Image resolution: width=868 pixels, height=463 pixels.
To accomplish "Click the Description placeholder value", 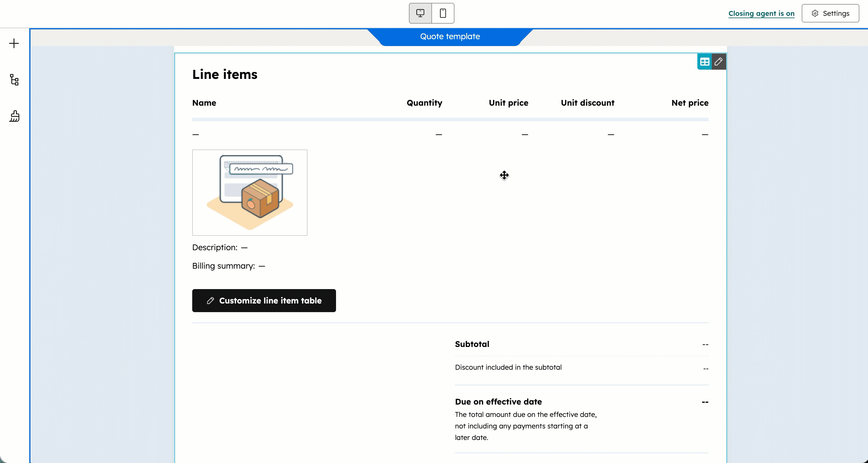I will [x=245, y=247].
